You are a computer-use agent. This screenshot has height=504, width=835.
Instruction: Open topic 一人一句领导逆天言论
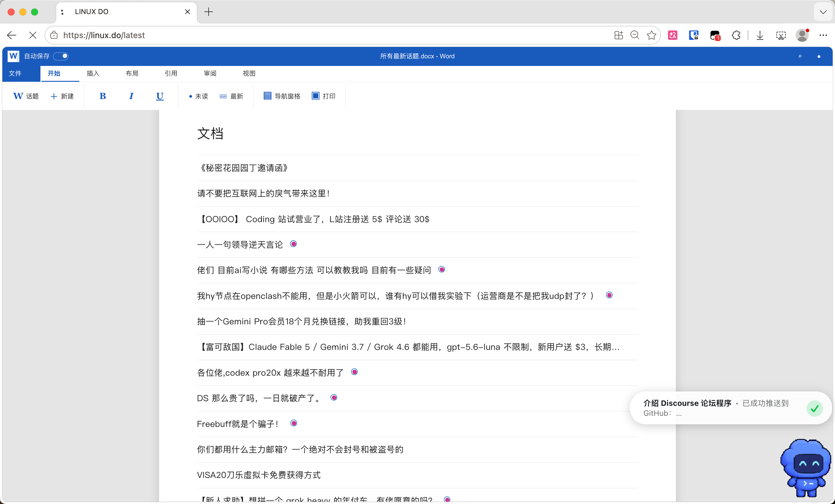[x=240, y=245]
